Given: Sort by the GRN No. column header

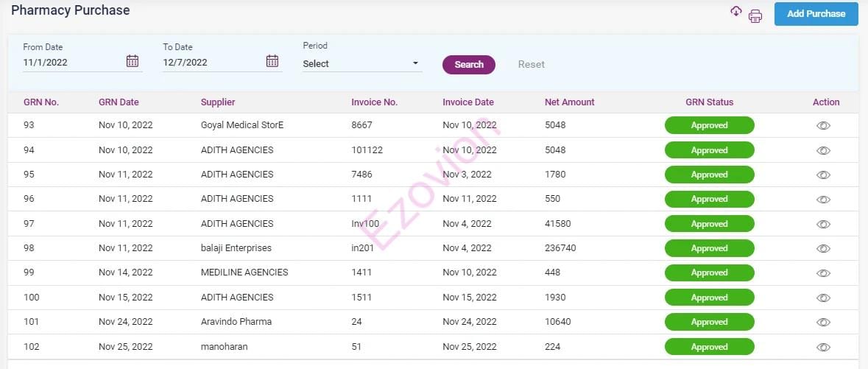Looking at the screenshot, I should (41, 102).
